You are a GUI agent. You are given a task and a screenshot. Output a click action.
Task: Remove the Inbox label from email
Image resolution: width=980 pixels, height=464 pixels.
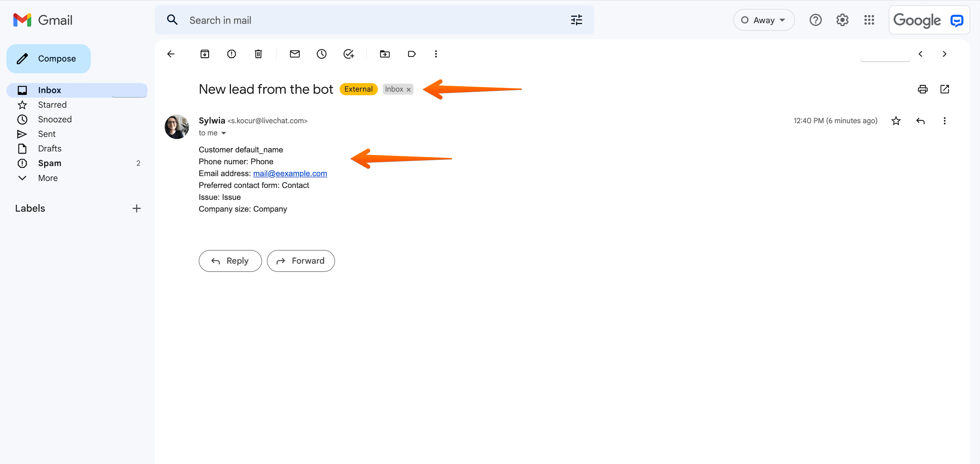click(409, 90)
